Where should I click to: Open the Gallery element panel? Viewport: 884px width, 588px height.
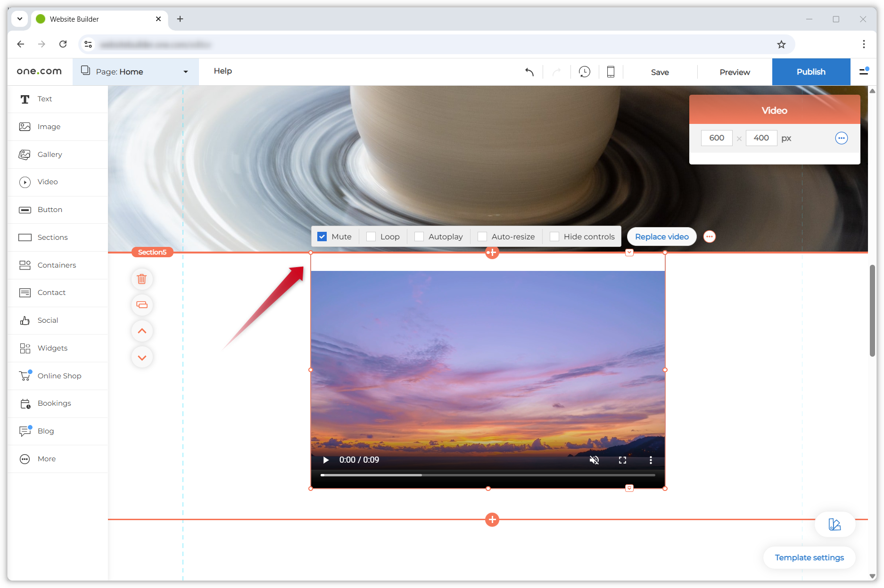(x=50, y=154)
